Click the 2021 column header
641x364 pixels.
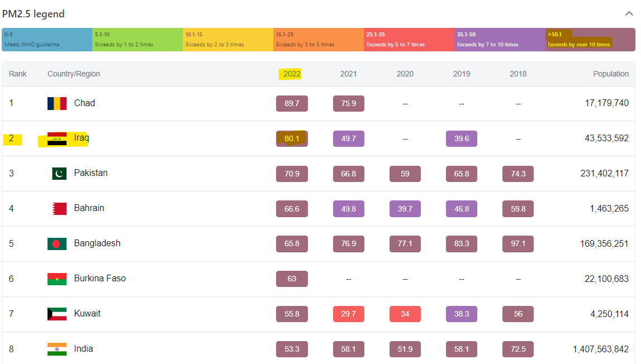(x=348, y=74)
